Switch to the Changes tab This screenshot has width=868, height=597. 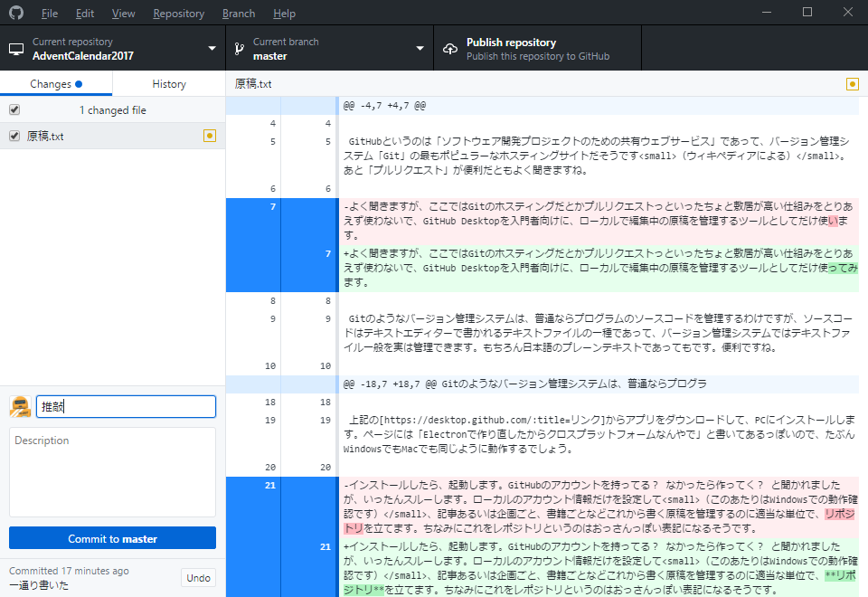point(56,83)
